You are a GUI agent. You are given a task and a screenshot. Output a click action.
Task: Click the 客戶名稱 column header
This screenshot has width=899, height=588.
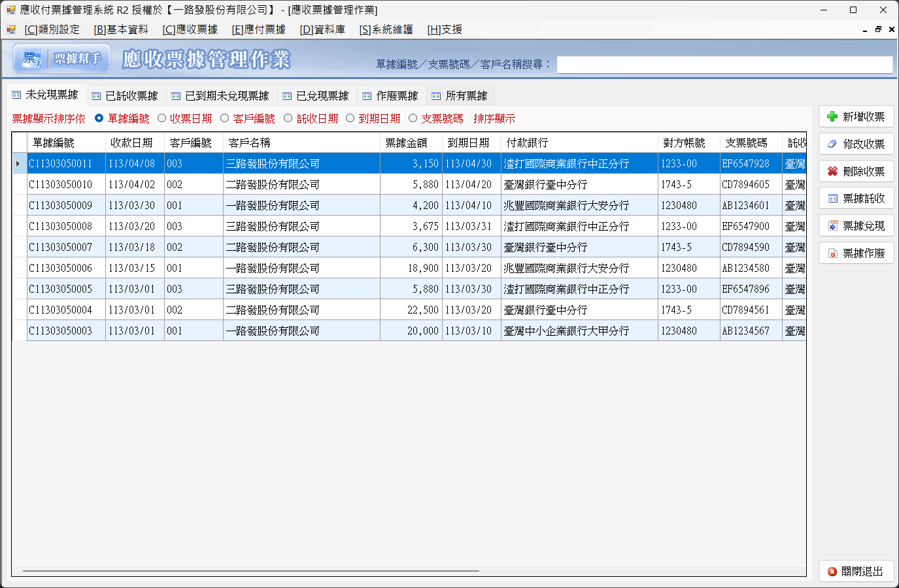point(301,142)
